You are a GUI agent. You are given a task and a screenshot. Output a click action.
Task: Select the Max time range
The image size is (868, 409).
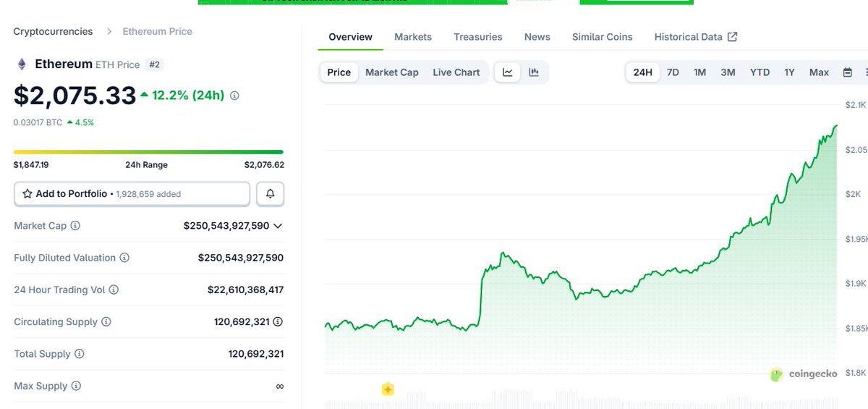pyautogui.click(x=819, y=72)
